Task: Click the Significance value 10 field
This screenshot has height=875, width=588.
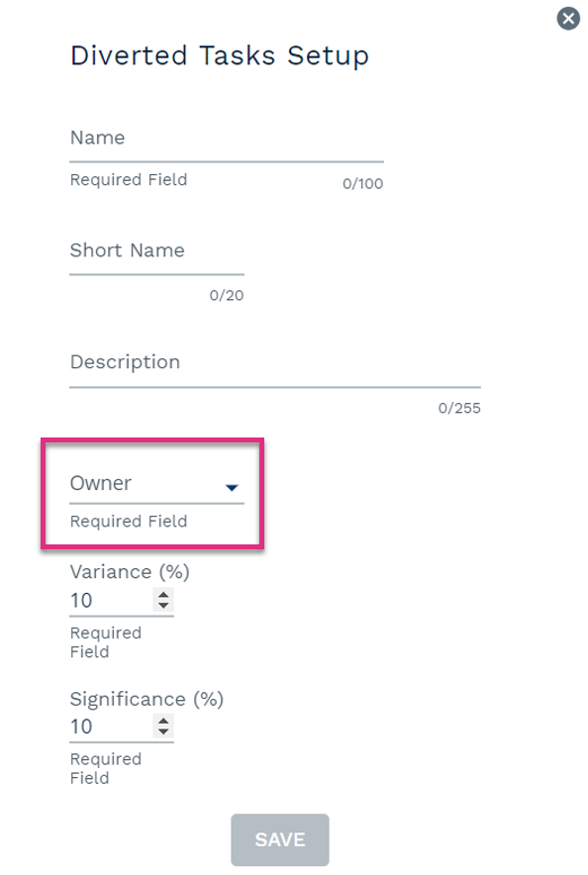Action: 111,728
